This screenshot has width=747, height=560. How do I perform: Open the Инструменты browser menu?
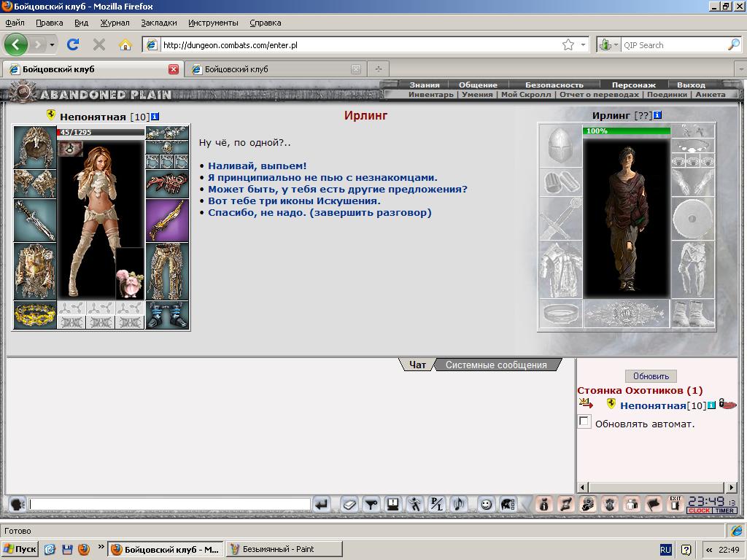pyautogui.click(x=213, y=23)
